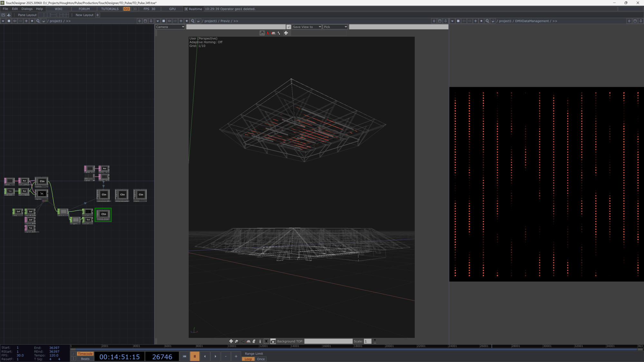Jump timeline to start frame

click(x=184, y=356)
